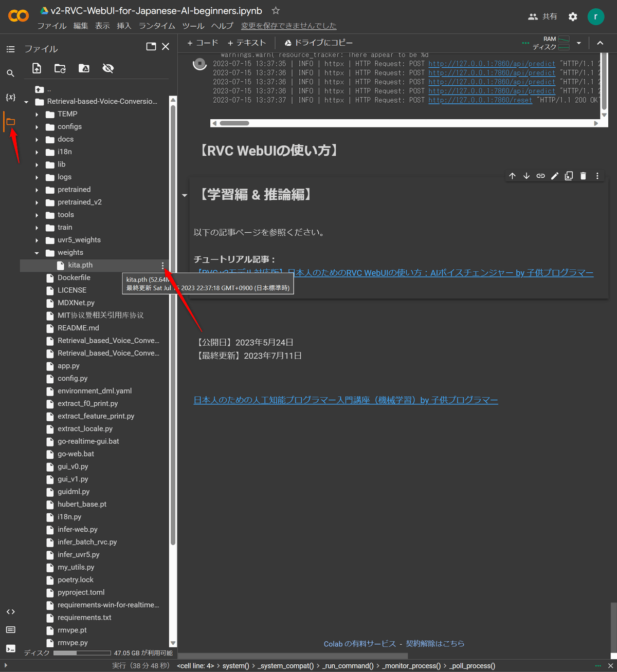Expand the pretrained_v2 folder
617x672 pixels.
tap(37, 202)
